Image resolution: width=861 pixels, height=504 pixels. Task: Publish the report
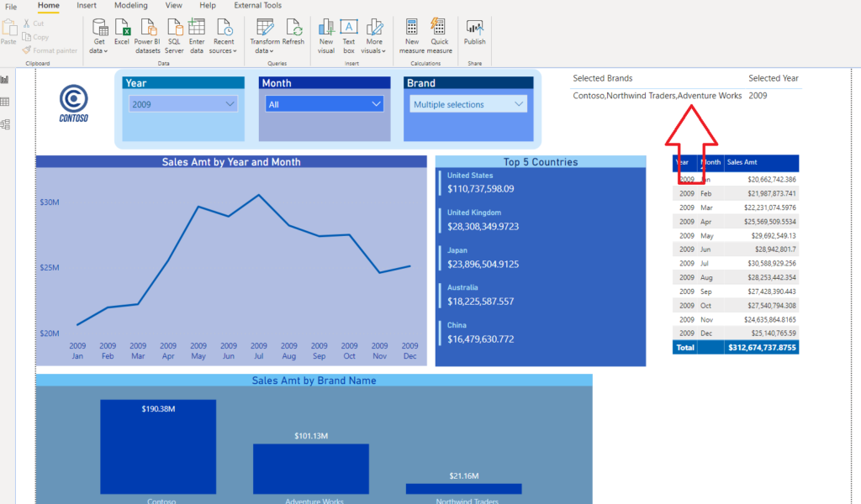coord(474,32)
